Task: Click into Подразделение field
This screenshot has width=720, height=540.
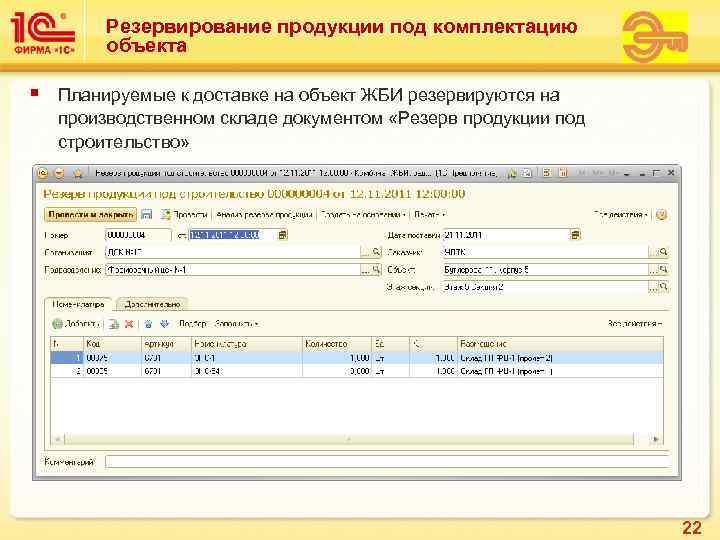Action: (x=232, y=270)
